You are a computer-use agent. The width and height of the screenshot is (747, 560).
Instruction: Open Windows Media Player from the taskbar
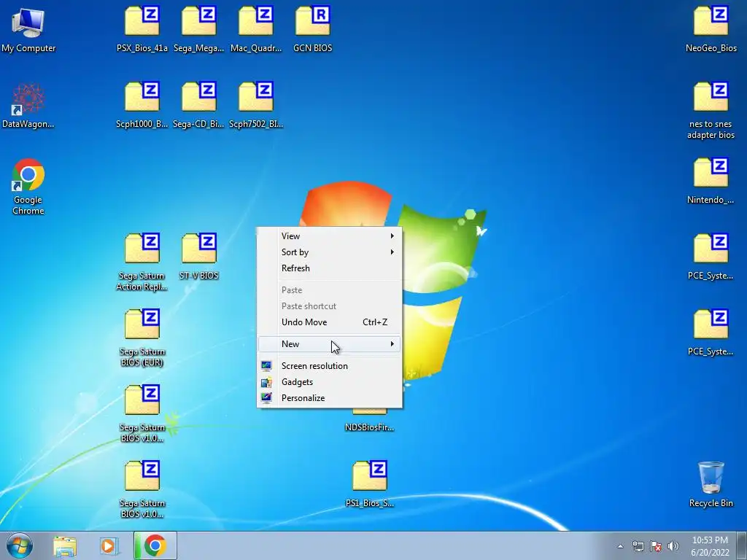(x=108, y=545)
